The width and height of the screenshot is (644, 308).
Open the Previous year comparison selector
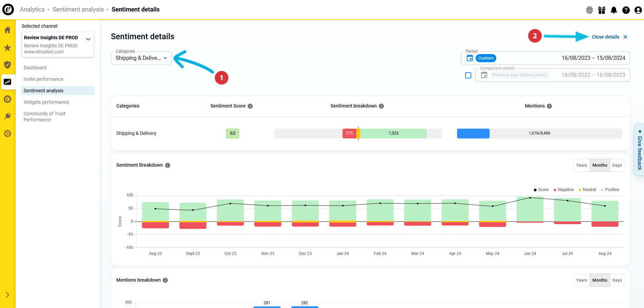[x=520, y=75]
